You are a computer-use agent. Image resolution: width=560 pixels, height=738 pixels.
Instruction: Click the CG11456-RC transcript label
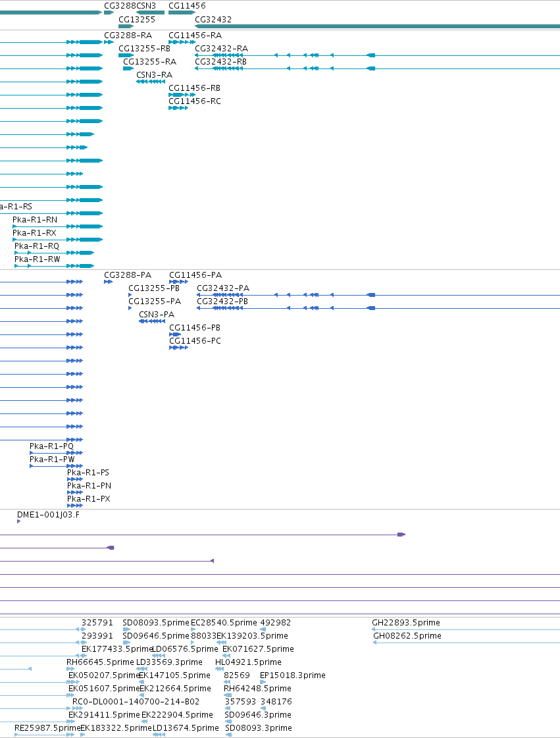pos(194,101)
